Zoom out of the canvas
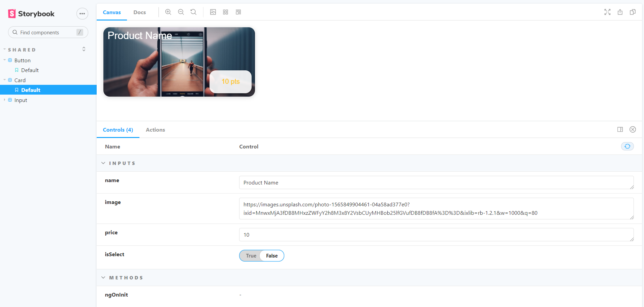Image resolution: width=644 pixels, height=307 pixels. (x=181, y=12)
